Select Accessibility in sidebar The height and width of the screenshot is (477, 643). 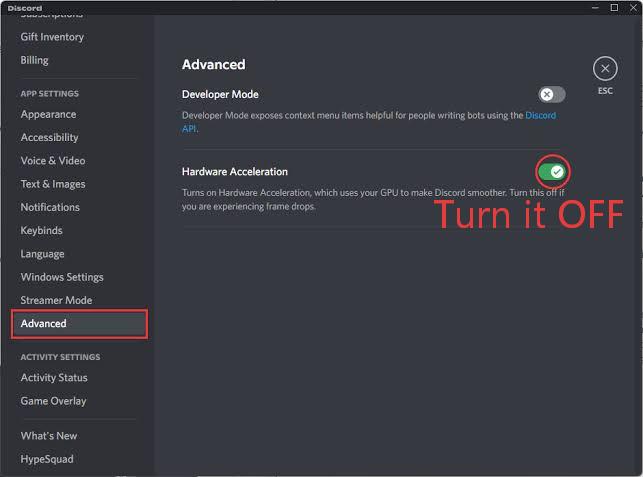49,137
